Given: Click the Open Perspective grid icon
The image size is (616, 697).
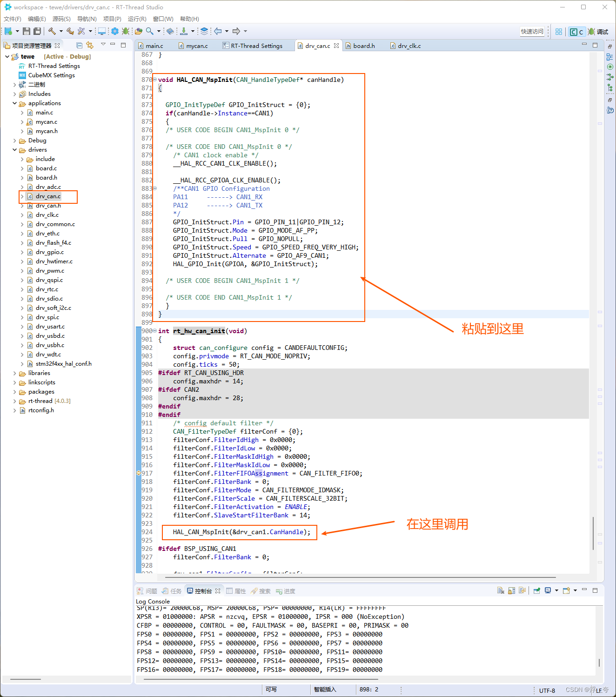Looking at the screenshot, I should [x=558, y=31].
